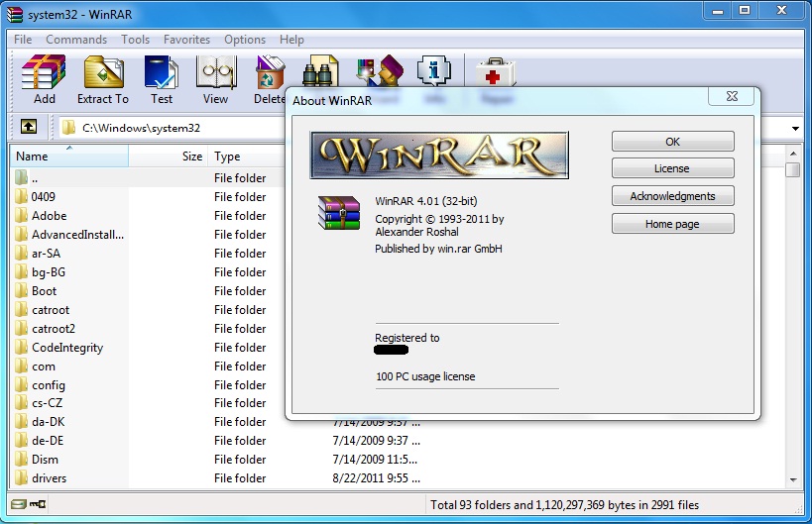The height and width of the screenshot is (524, 812).
Task: Select the com folder name
Action: (x=44, y=367)
